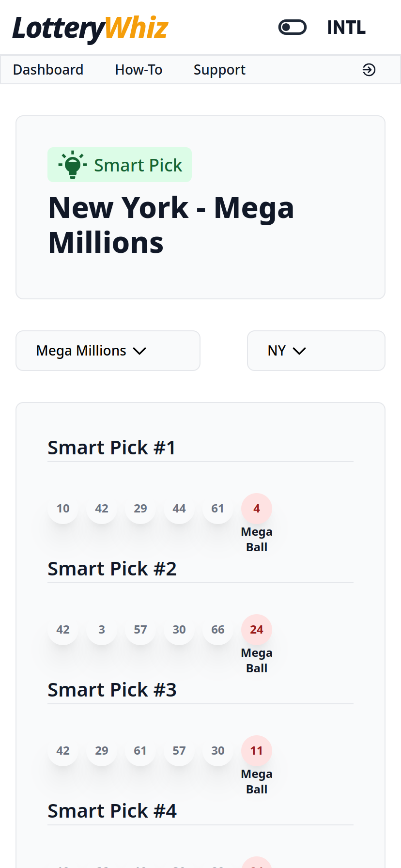Select Mega Ball 4 in Pick #1

[257, 509]
